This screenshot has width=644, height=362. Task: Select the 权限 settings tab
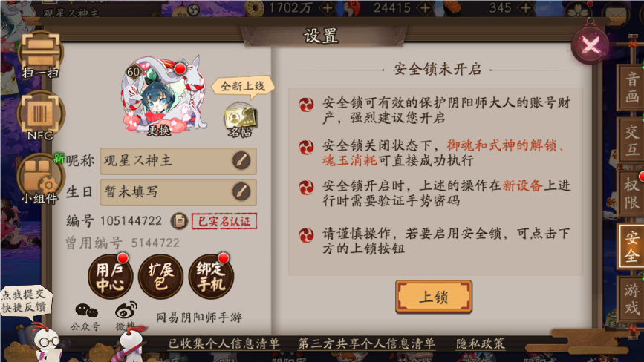coord(631,194)
